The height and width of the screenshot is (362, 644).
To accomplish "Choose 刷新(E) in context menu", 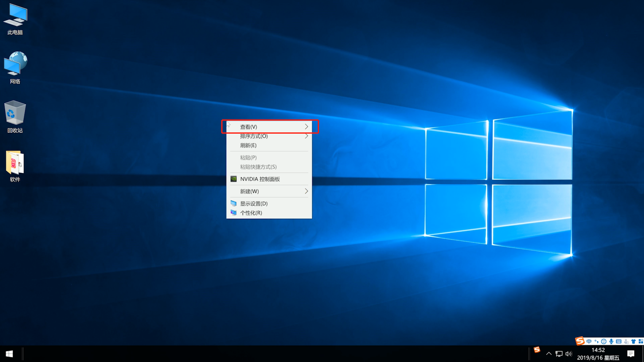I will coord(269,145).
